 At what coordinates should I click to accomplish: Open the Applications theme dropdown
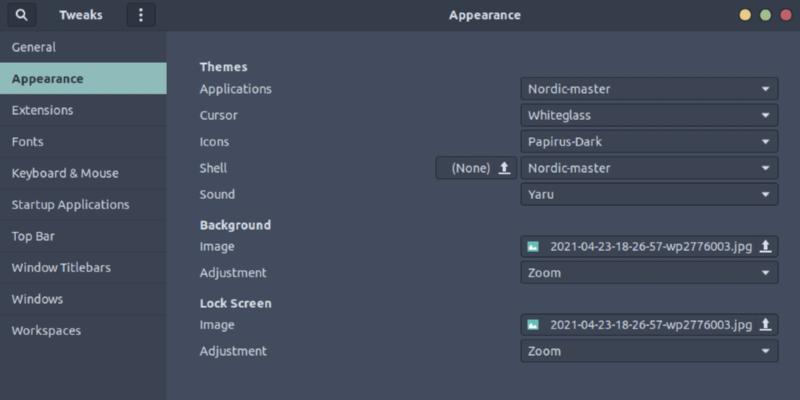pyautogui.click(x=649, y=89)
